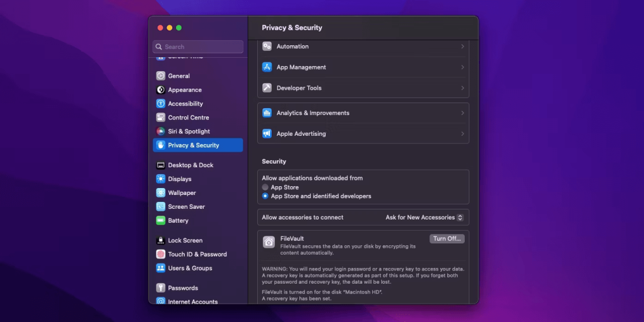644x322 pixels.
Task: Click the Appearance icon in sidebar
Action: tap(160, 90)
